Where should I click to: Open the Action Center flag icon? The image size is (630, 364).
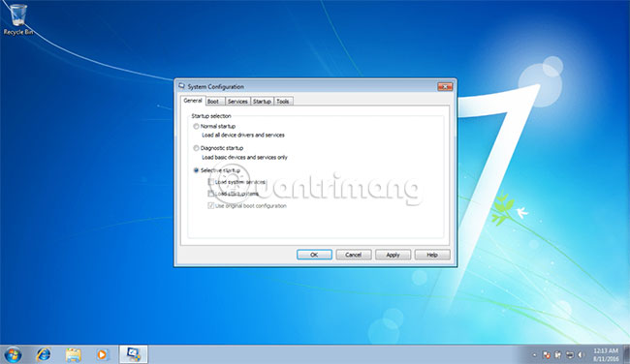coord(547,355)
